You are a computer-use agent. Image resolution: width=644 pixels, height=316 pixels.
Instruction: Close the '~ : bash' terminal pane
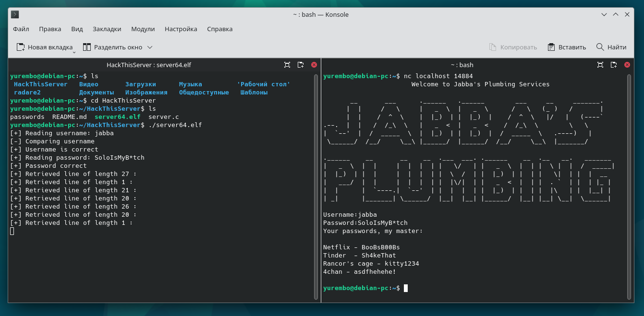(627, 65)
